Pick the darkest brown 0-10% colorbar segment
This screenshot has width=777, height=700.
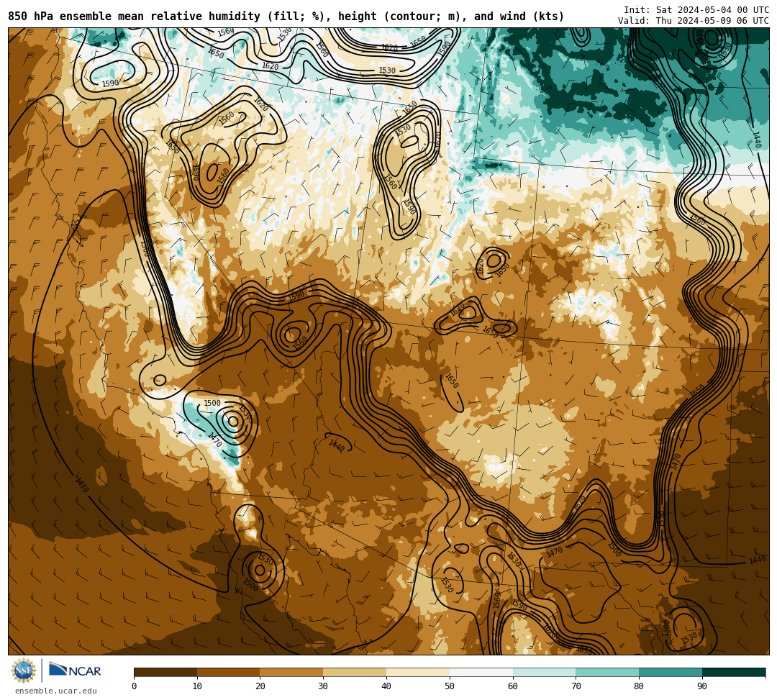pos(165,672)
